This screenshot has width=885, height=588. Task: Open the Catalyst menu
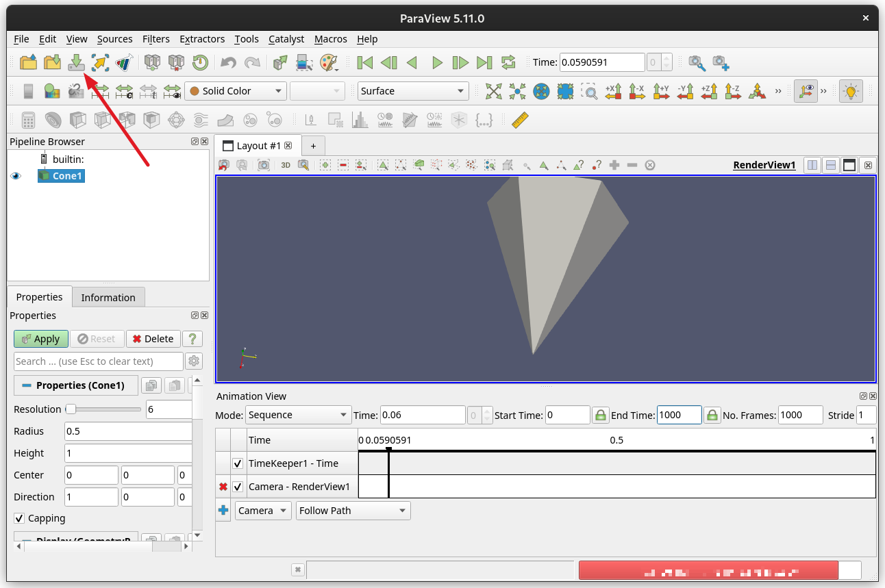286,39
